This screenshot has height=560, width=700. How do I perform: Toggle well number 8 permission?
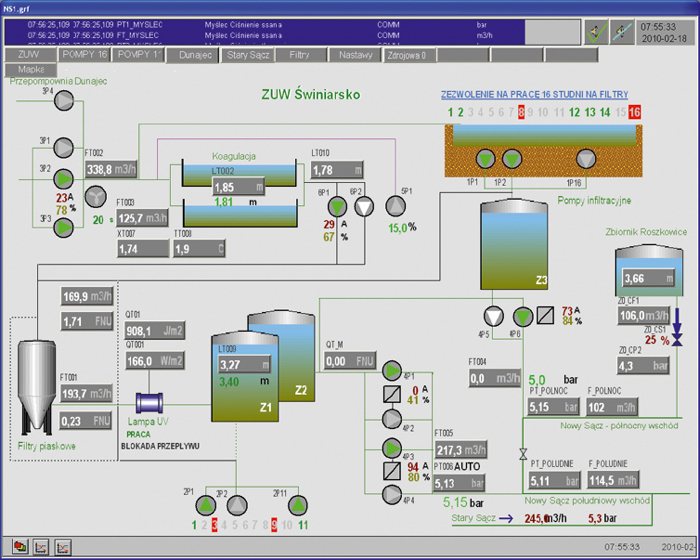(x=521, y=113)
